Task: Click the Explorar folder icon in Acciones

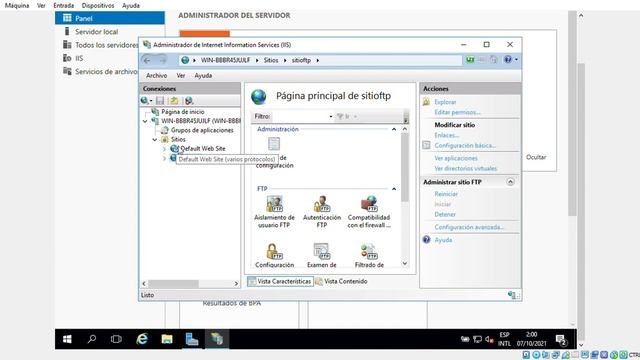Action: (426, 102)
